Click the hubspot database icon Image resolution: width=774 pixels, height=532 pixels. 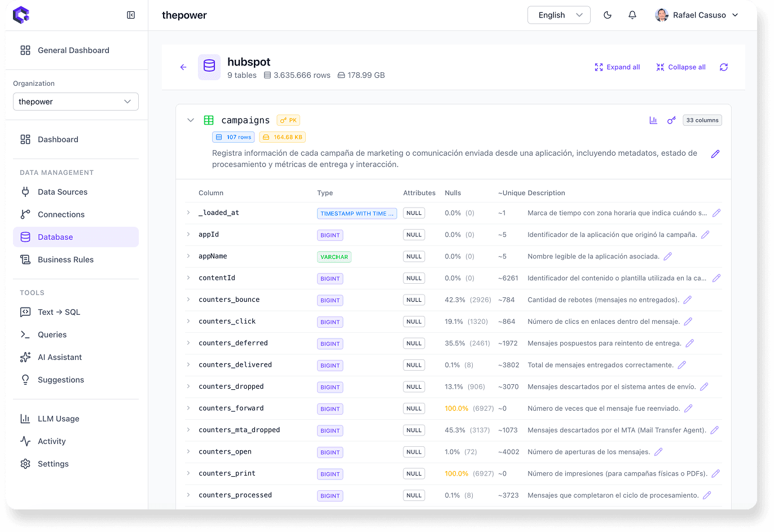(209, 67)
